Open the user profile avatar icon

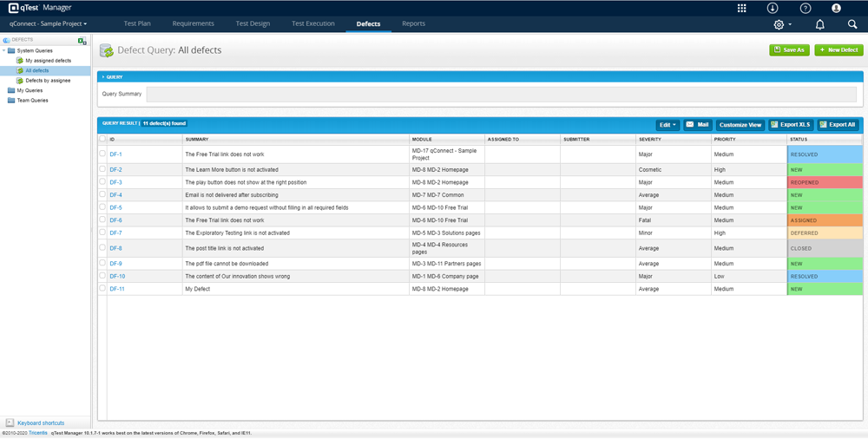(836, 8)
